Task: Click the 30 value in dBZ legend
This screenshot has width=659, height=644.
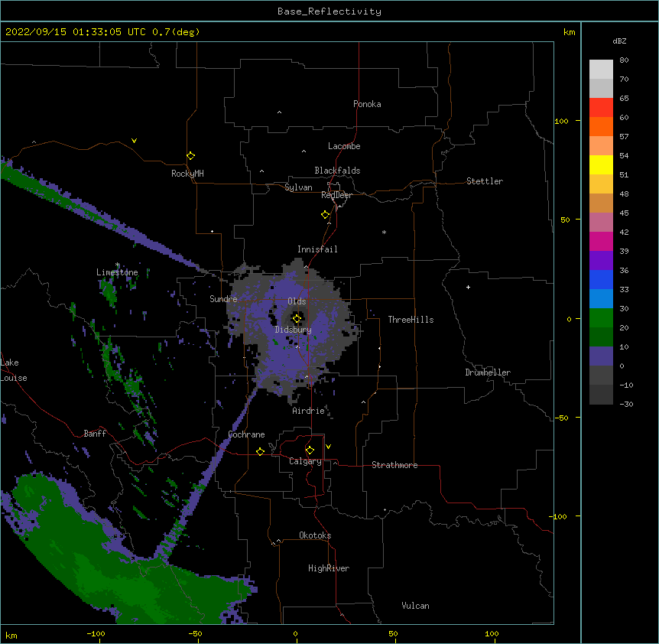Action: [624, 308]
